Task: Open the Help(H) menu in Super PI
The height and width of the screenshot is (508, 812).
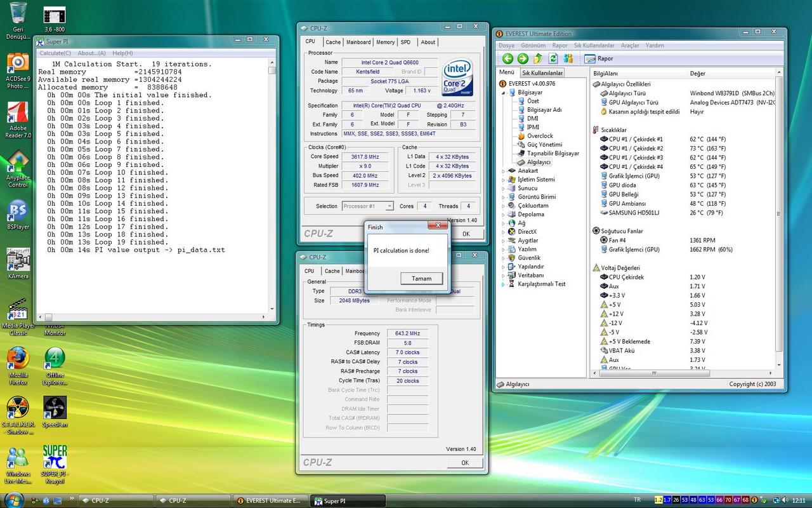Action: 122,53
